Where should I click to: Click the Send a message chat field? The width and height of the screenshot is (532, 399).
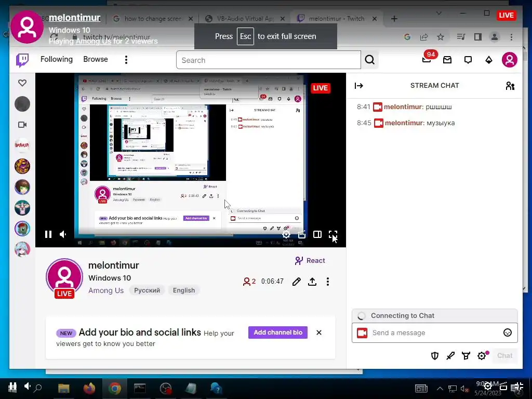(x=434, y=333)
